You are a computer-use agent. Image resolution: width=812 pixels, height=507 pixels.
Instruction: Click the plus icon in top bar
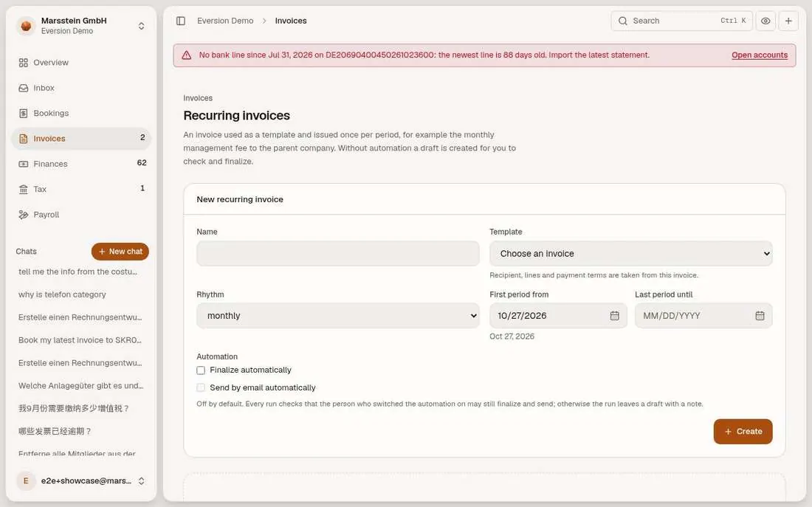(x=788, y=21)
